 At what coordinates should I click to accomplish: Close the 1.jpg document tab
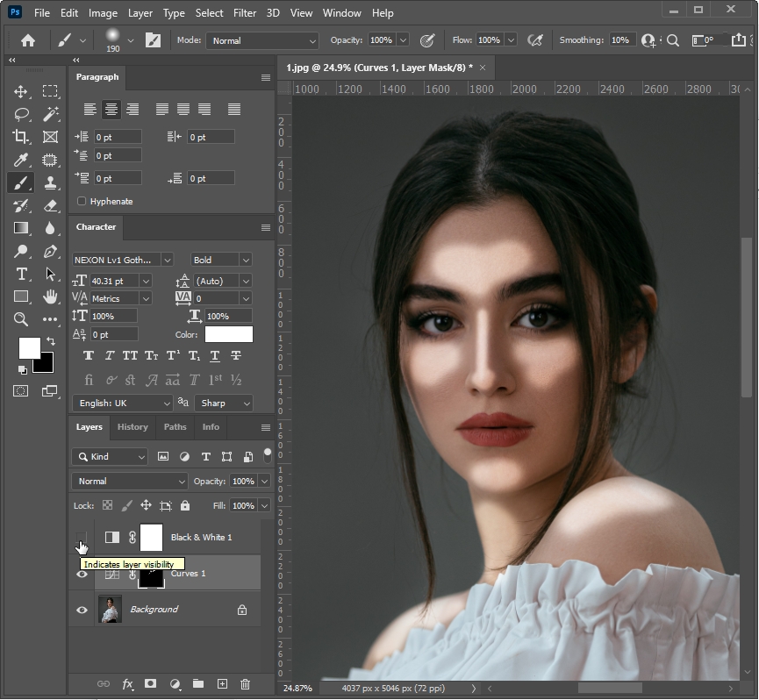[x=483, y=68]
